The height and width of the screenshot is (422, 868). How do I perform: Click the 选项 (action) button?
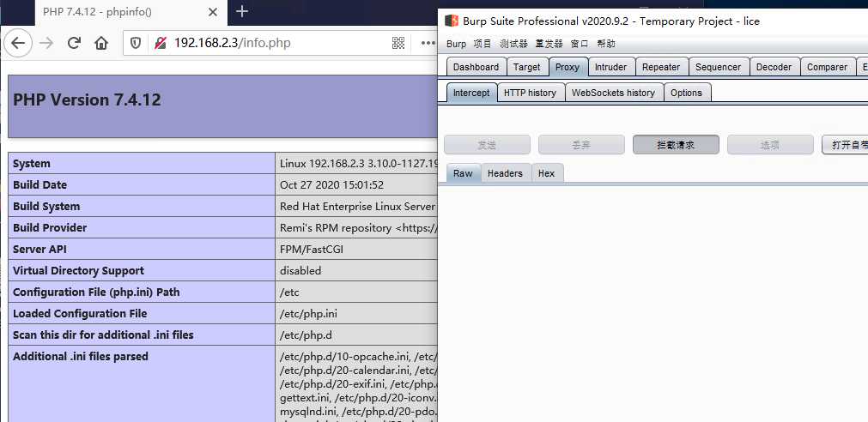tap(770, 145)
